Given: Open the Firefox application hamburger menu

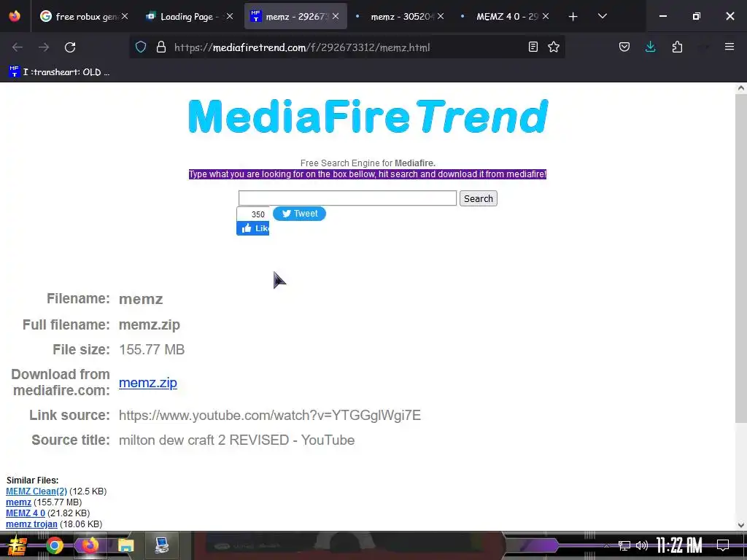Looking at the screenshot, I should click(729, 47).
